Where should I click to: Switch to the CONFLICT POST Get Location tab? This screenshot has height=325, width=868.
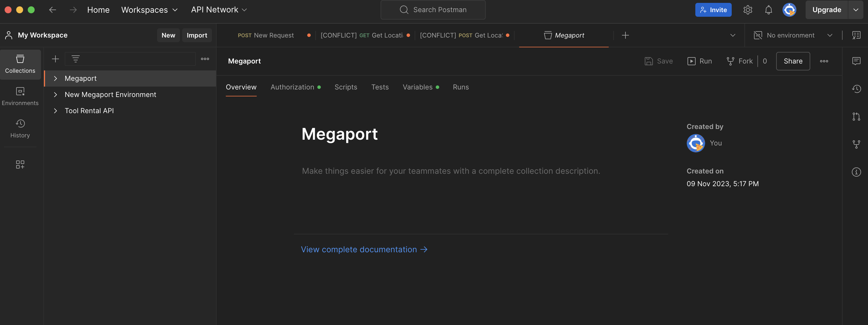click(x=464, y=36)
